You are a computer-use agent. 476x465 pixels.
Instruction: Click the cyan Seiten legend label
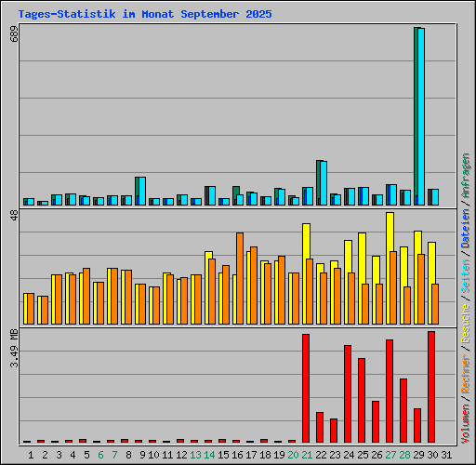tap(466, 276)
